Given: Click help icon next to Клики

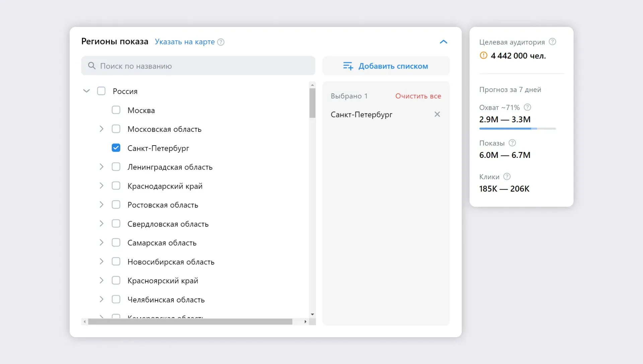Looking at the screenshot, I should pos(507,177).
